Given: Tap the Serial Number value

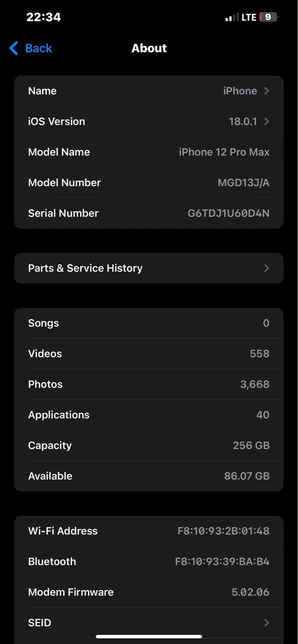Looking at the screenshot, I should (x=228, y=213).
